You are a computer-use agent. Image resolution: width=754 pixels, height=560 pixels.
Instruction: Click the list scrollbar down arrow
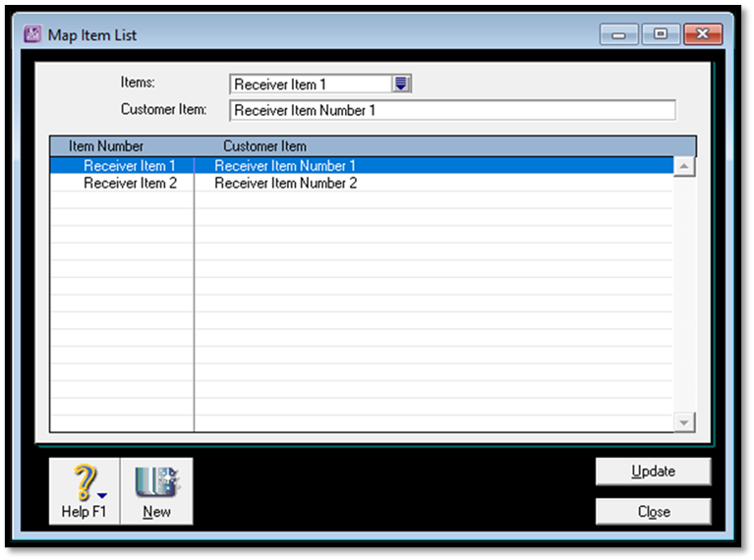[x=684, y=421]
